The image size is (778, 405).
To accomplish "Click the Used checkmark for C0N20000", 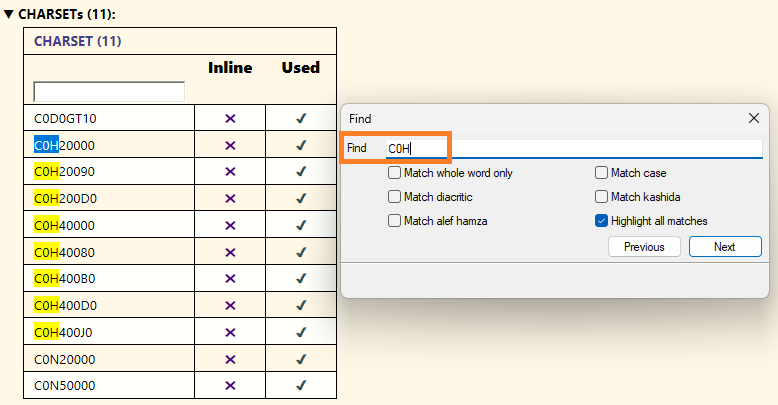I will (301, 359).
